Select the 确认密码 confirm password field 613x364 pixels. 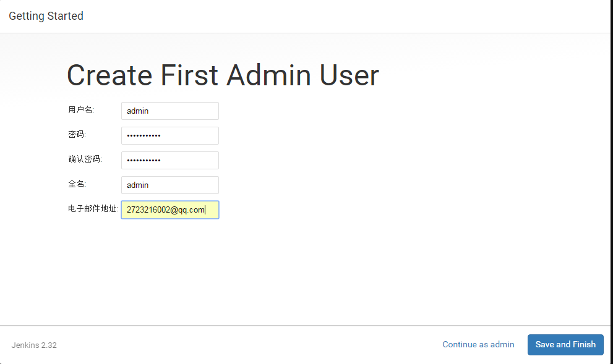(169, 161)
